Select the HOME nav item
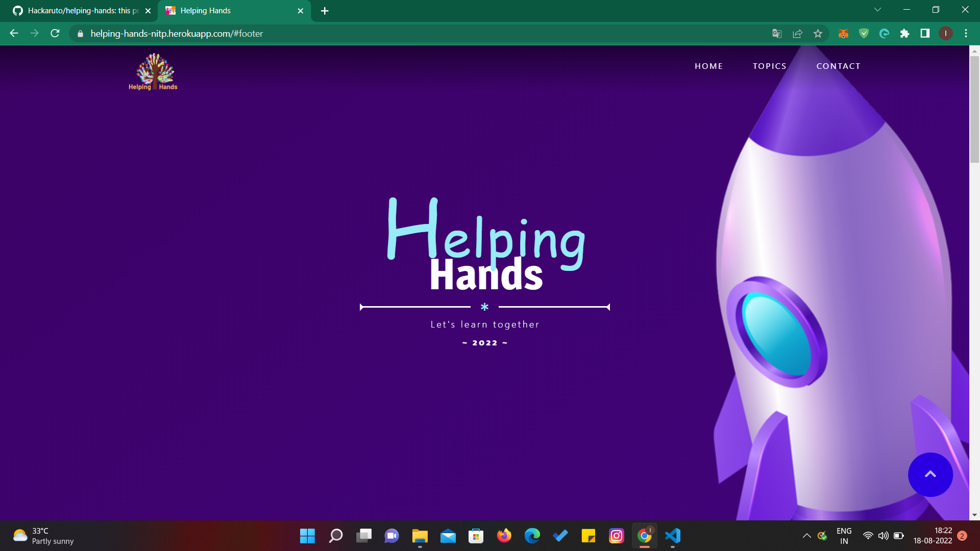 coord(708,66)
